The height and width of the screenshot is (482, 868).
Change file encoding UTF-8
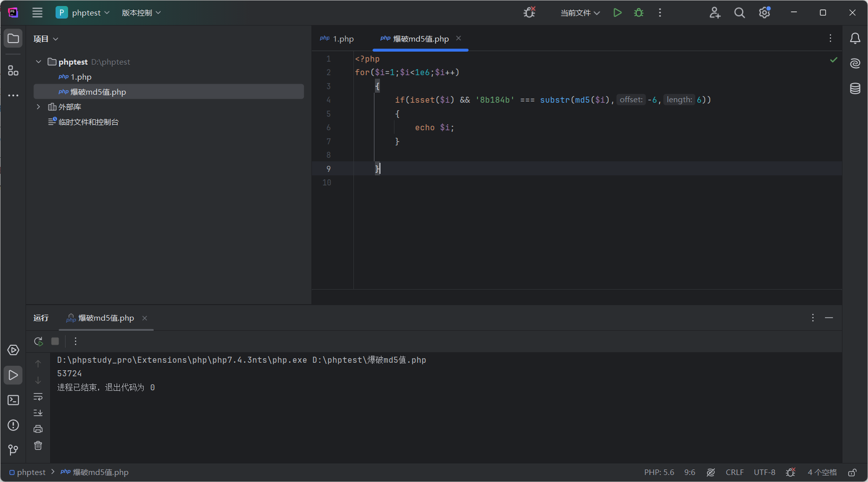764,472
